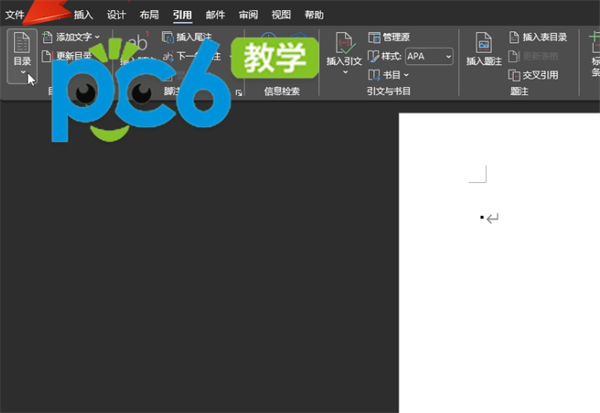Click the 书目 bibliography icon
Viewport: 600px width, 413px height.
coord(374,75)
